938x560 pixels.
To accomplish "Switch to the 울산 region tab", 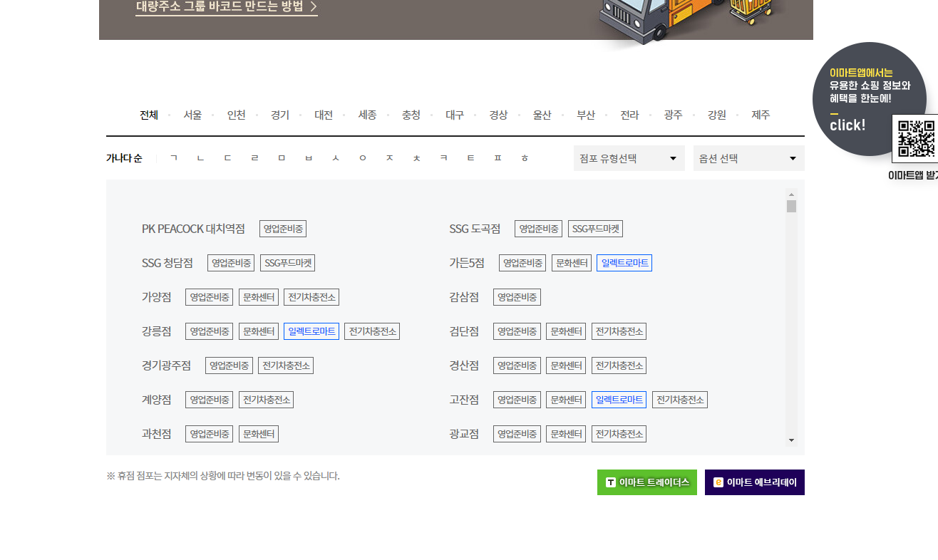I will tap(542, 115).
